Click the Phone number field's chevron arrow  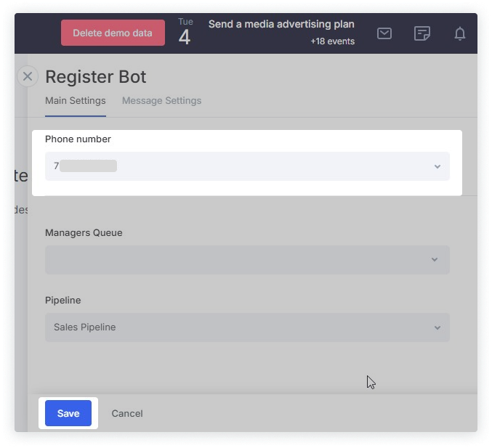point(437,166)
